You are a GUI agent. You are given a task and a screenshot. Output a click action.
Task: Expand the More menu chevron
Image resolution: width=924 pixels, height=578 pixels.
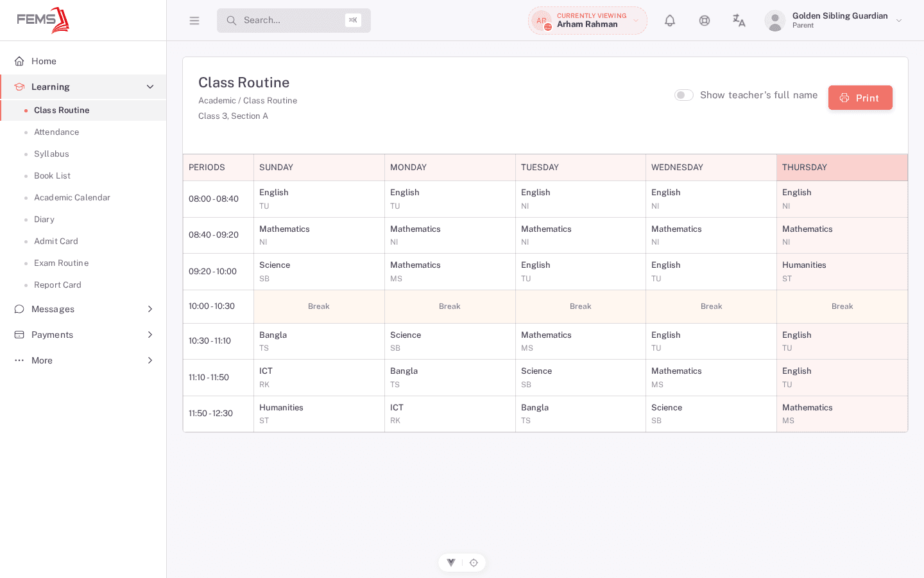[150, 360]
